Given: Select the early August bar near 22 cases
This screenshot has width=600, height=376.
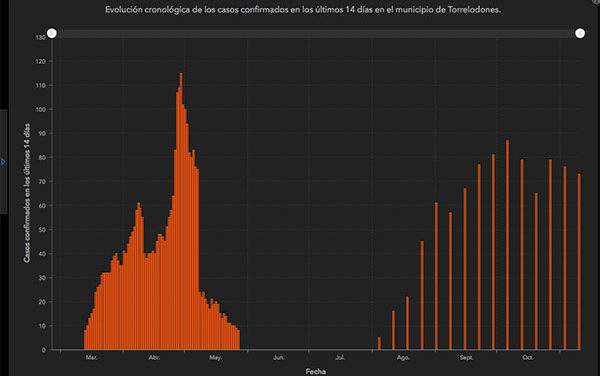Looking at the screenshot, I should [407, 323].
